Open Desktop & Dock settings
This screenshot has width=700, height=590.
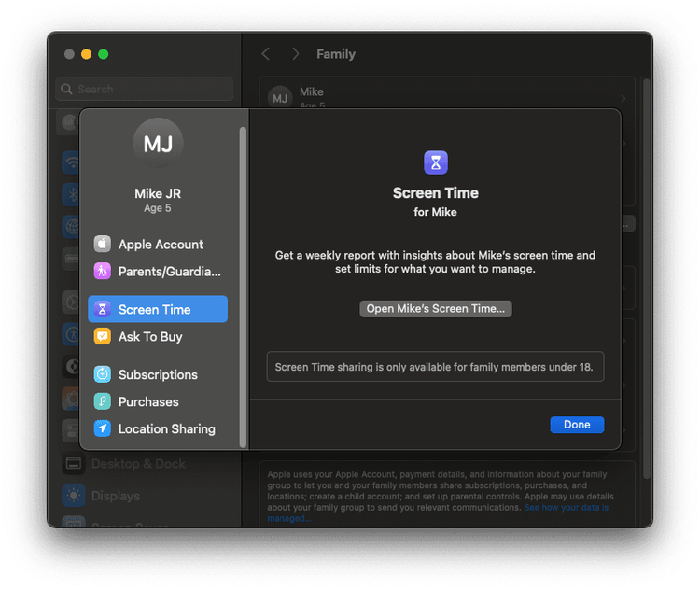pos(138,463)
